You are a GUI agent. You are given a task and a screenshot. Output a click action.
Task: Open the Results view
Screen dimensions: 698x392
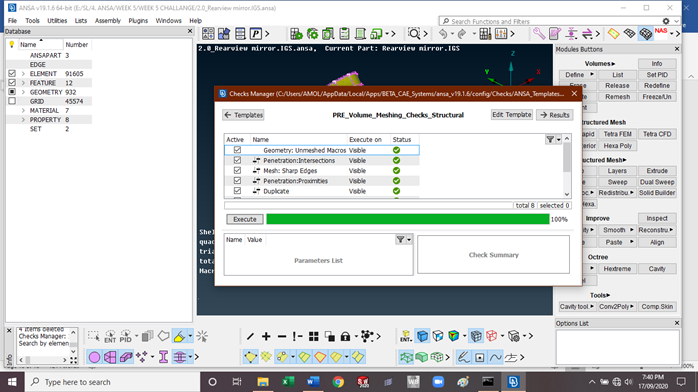[x=555, y=115]
